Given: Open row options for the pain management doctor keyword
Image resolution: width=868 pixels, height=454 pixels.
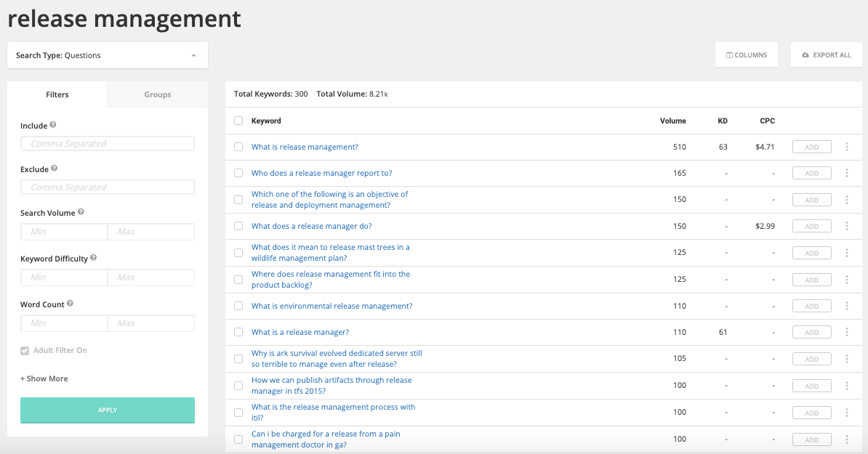Looking at the screenshot, I should [847, 439].
